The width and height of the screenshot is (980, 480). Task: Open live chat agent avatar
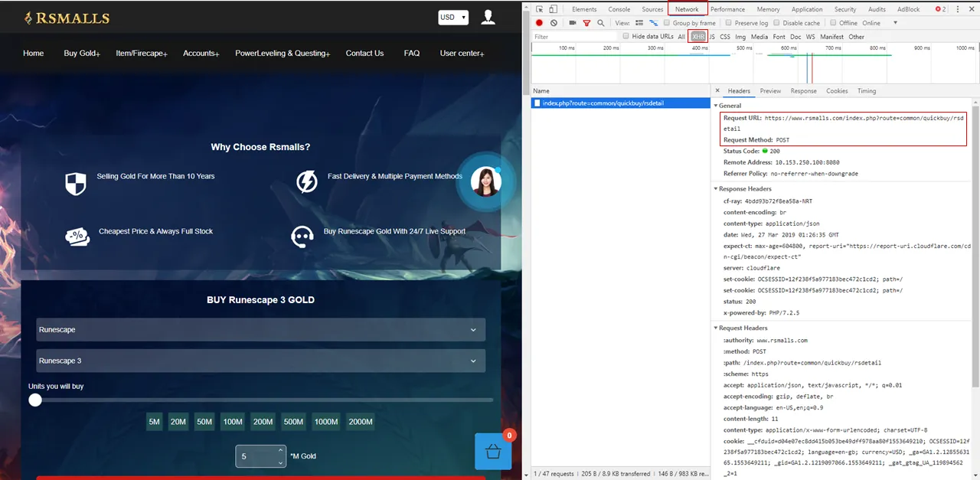(x=485, y=181)
